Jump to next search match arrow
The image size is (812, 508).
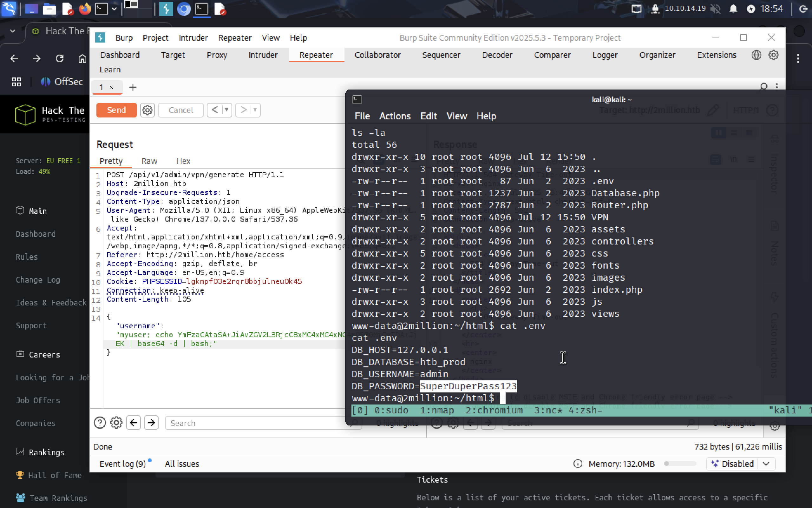point(151,423)
